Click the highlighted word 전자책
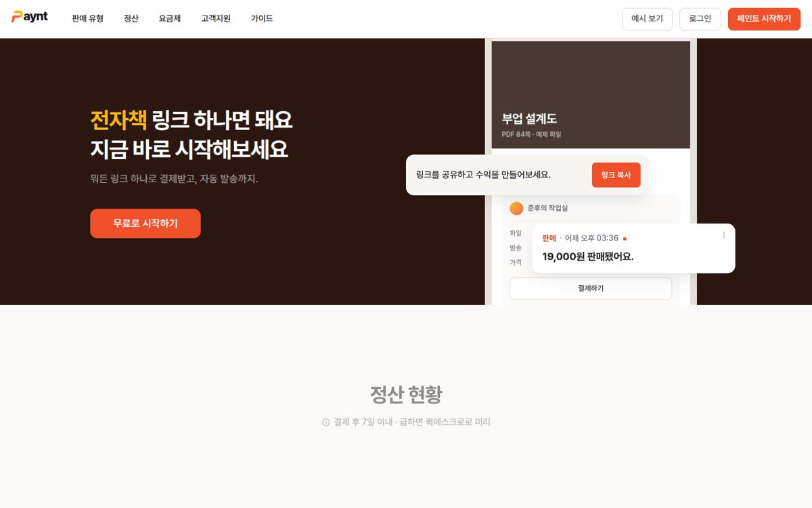 coord(118,119)
